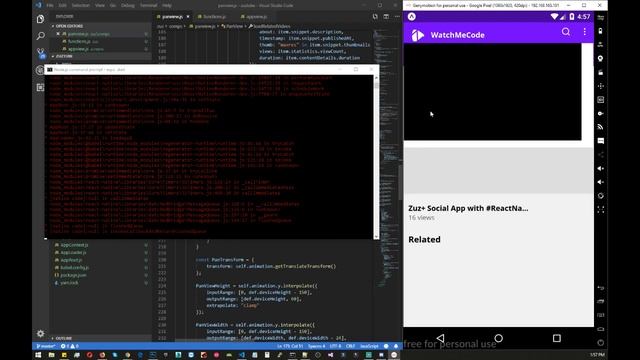Close the active editor tab
This screenshot has width=640, height=360.
pyautogui.click(x=188, y=17)
